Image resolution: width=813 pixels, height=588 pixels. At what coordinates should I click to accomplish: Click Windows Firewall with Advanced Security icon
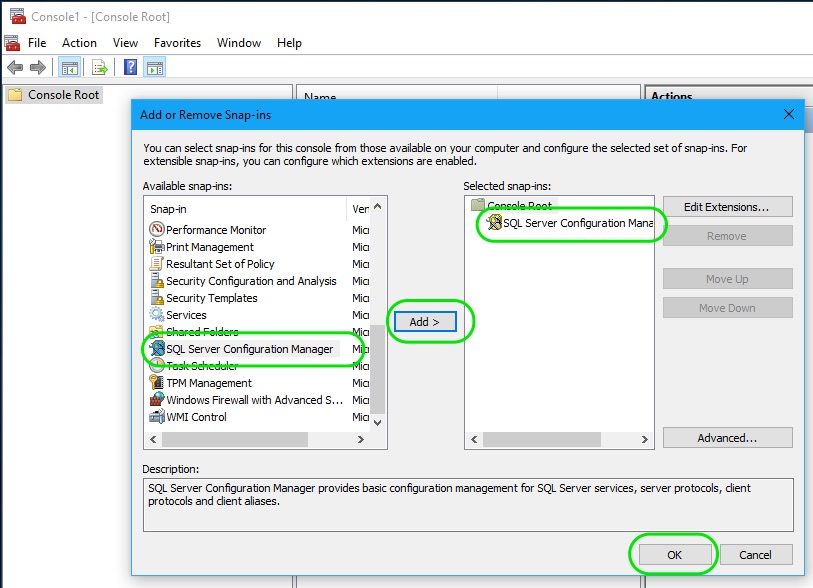157,400
